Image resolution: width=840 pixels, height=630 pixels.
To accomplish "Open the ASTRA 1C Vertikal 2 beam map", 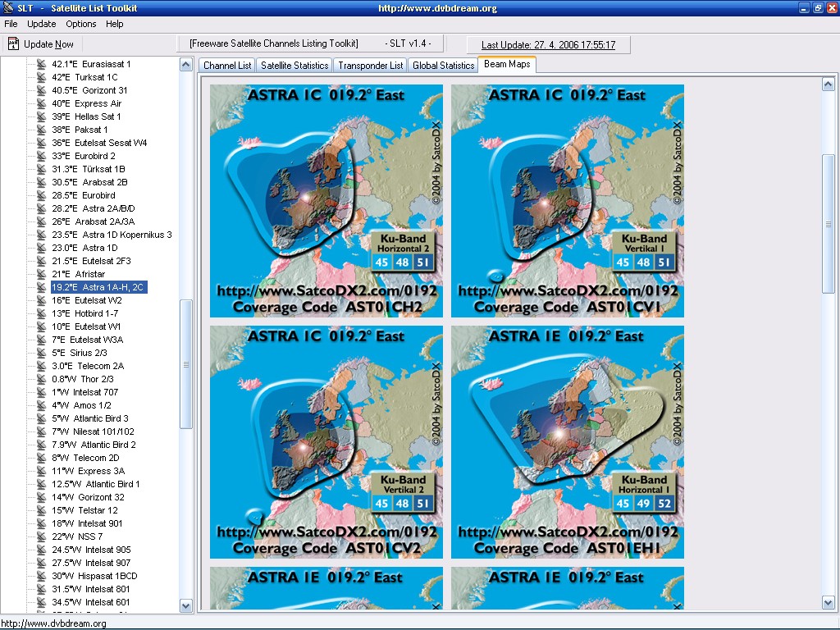I will pos(326,442).
